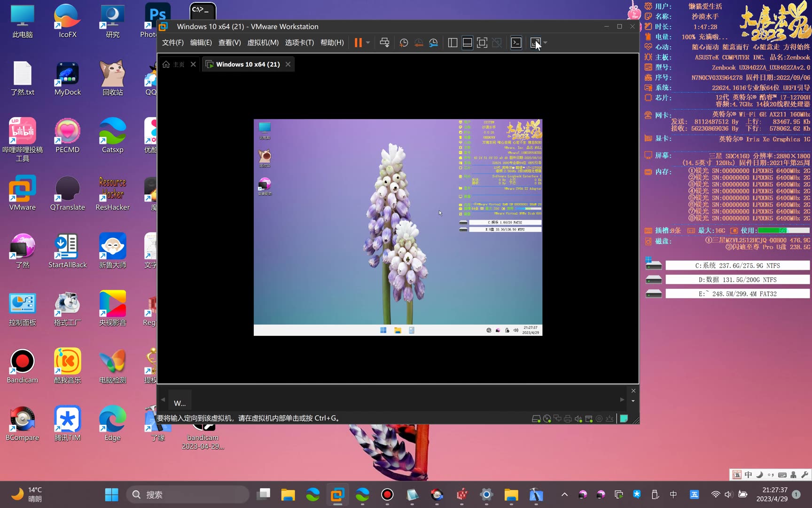Open the IcoFX desktop shortcut

click(68, 21)
